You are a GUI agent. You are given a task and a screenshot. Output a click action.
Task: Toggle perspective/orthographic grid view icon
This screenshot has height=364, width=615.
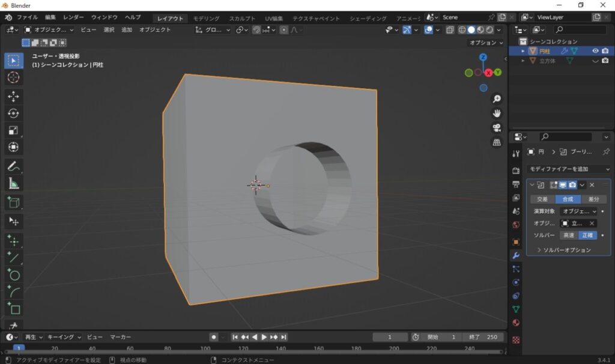(497, 142)
